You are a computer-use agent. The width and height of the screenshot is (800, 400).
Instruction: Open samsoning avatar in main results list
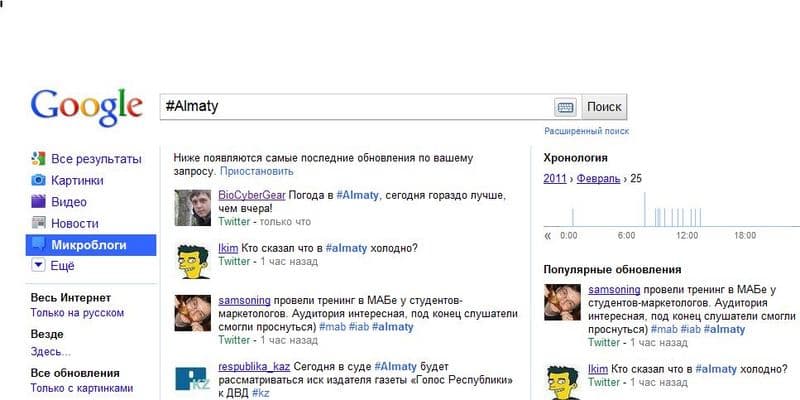click(x=192, y=313)
